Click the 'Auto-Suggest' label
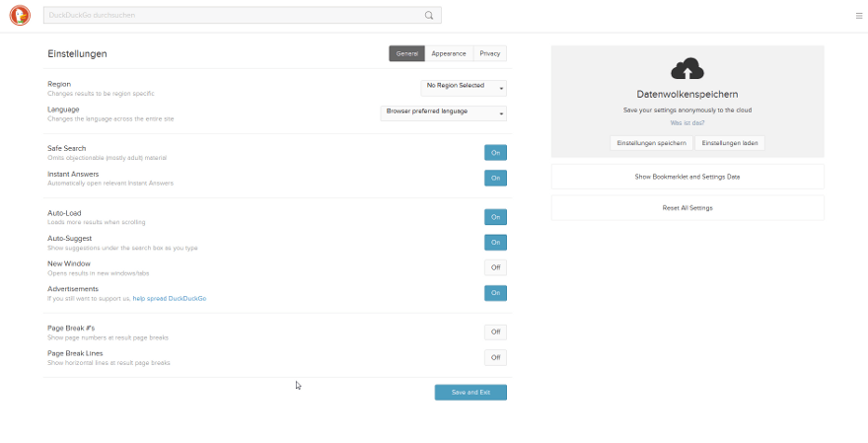This screenshot has height=443, width=868. pyautogui.click(x=70, y=239)
